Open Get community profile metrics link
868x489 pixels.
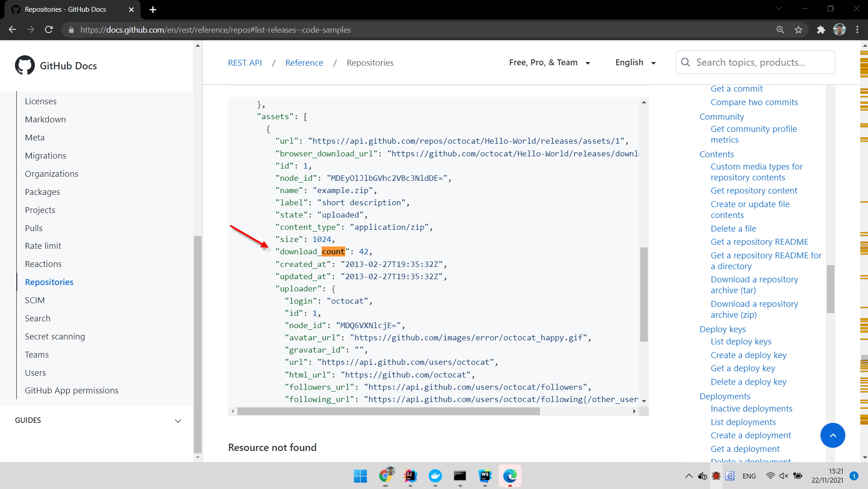(754, 134)
